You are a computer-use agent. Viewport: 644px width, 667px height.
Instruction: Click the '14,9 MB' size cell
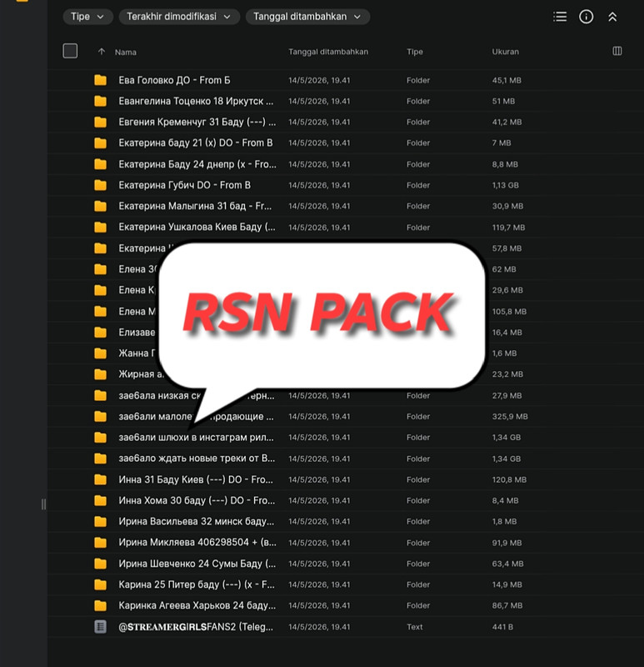pos(507,584)
